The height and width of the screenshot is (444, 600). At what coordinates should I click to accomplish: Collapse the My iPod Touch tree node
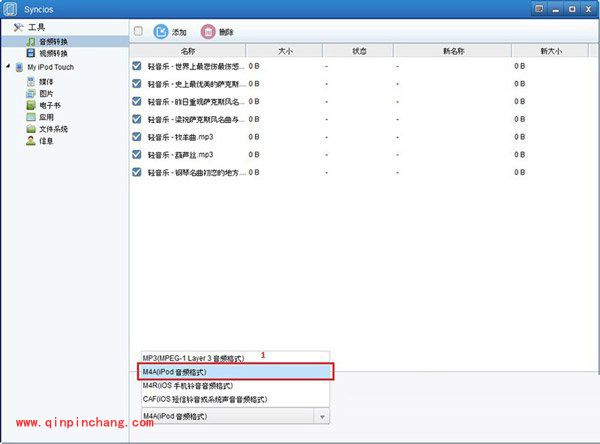point(7,67)
